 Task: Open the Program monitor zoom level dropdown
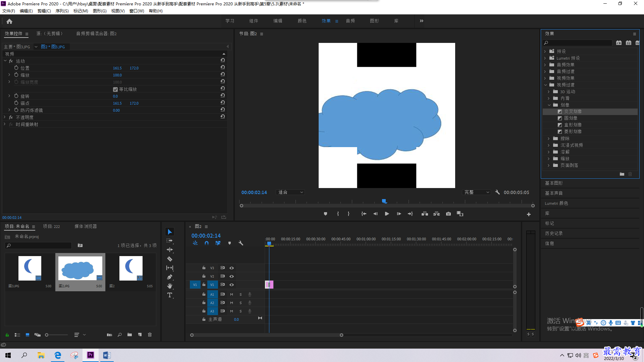(290, 192)
